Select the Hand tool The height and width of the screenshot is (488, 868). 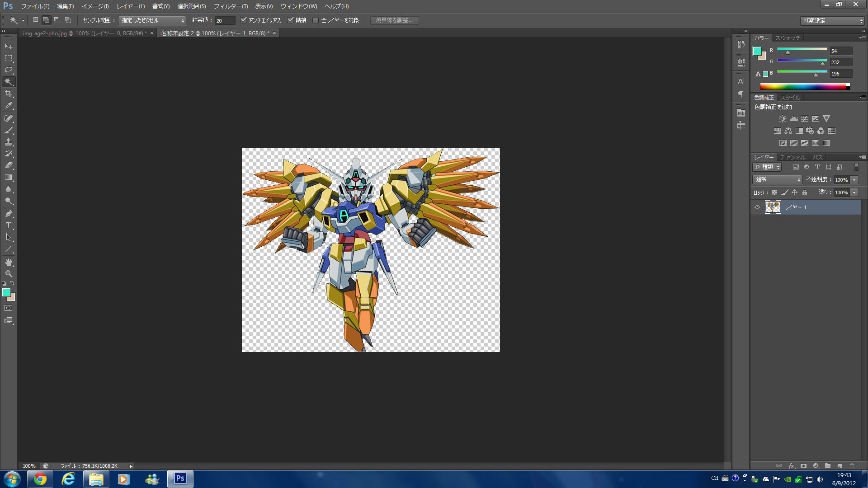coord(9,262)
